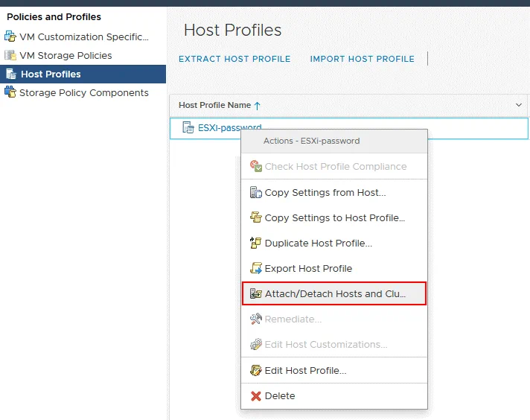The image size is (530, 420).
Task: Click the Storage Policy Components icon
Action: point(10,92)
